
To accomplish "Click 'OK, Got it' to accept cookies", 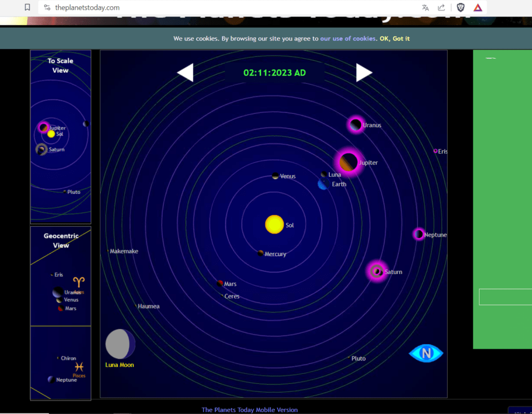I will tap(395, 38).
